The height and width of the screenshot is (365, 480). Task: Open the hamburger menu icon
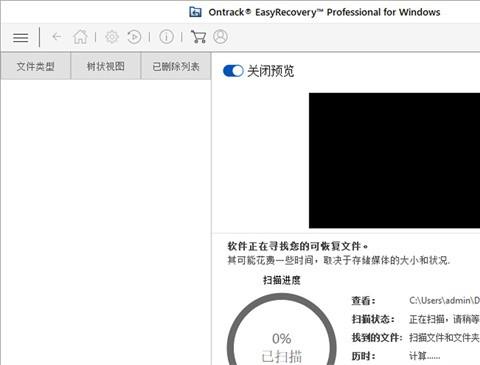click(20, 37)
